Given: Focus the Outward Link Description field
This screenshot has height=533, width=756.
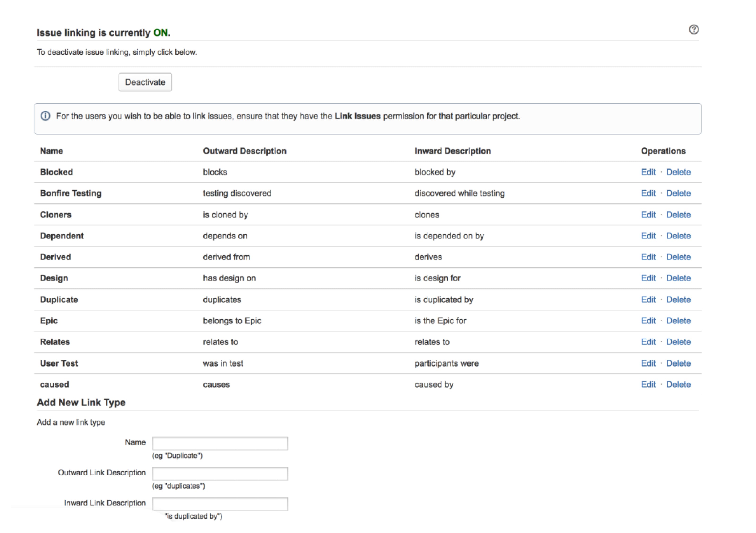Looking at the screenshot, I should point(220,474).
